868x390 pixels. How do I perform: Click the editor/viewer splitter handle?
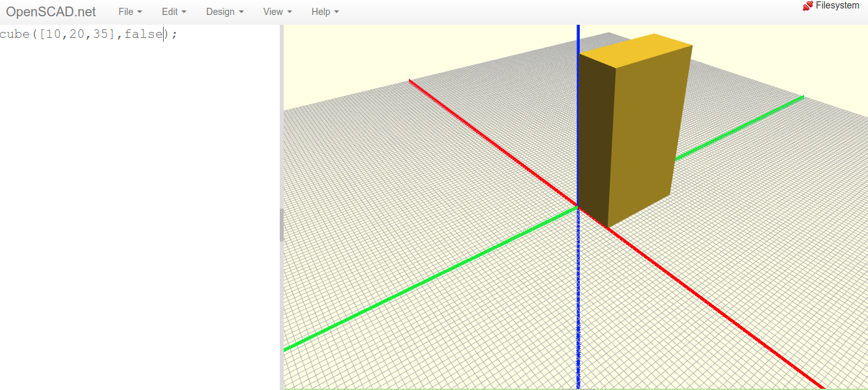click(282, 225)
